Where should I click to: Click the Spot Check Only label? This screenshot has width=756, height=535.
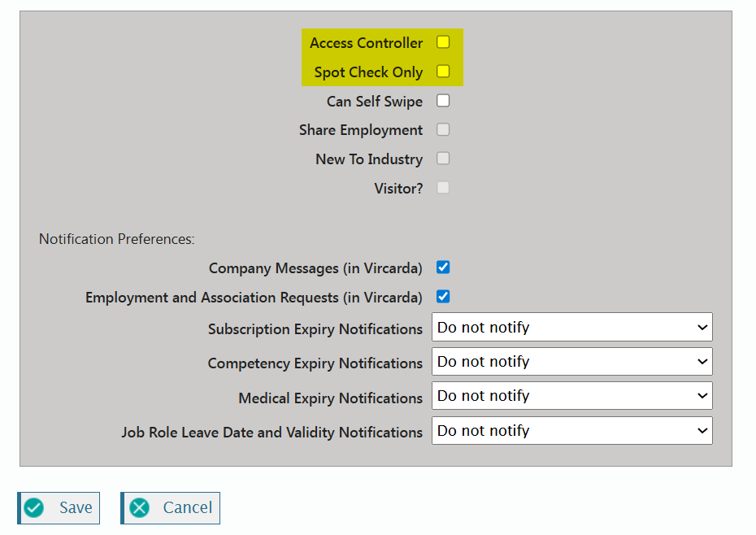[x=368, y=72]
